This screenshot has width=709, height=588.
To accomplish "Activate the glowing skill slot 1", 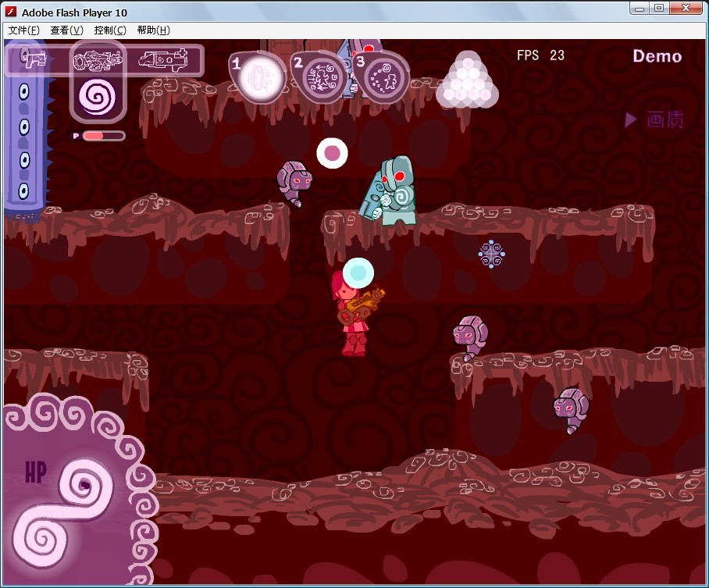I will [258, 76].
